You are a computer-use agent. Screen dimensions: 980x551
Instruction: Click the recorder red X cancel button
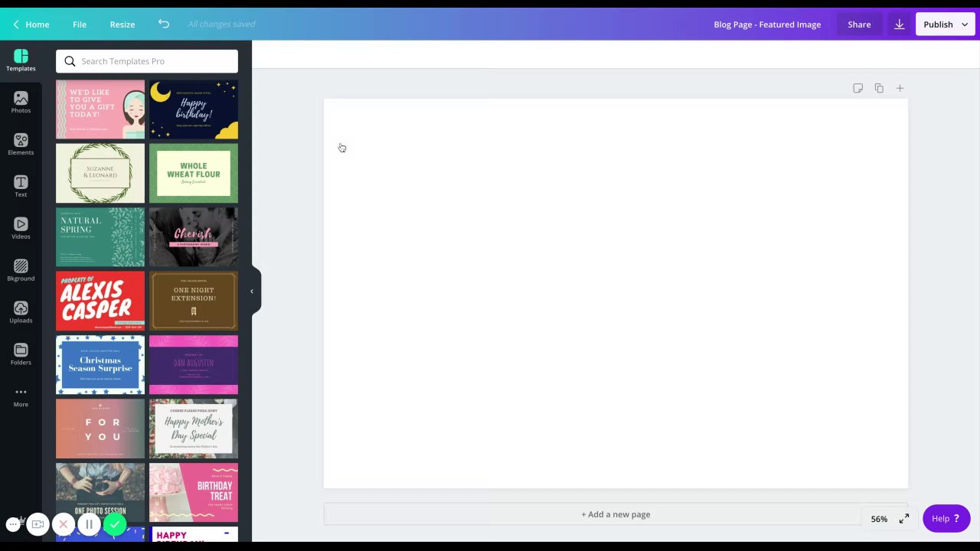coord(64,524)
